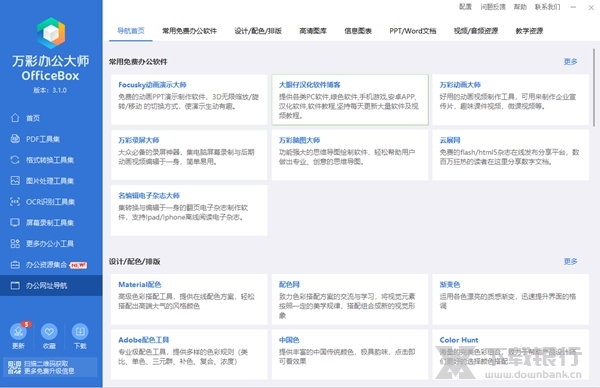Open the 大眼仔汉化软件博客 link

[310, 85]
